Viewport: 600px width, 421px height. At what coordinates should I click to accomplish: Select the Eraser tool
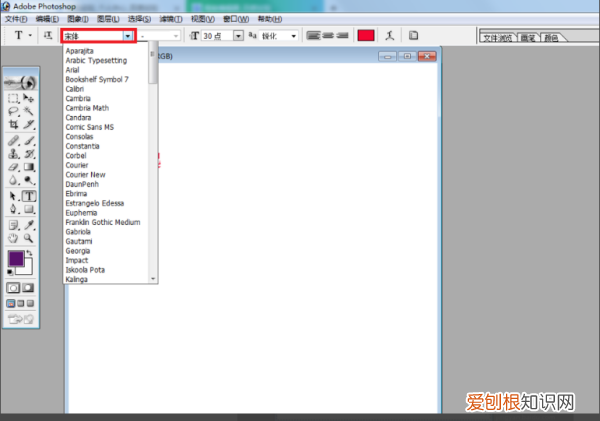point(13,167)
